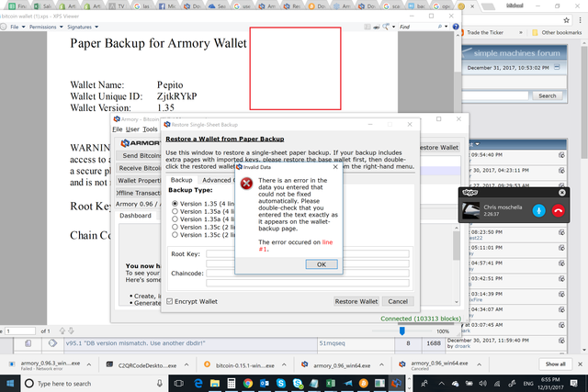Click OK in the Invalid Data dialog
This screenshot has height=392, width=588.
322,264
